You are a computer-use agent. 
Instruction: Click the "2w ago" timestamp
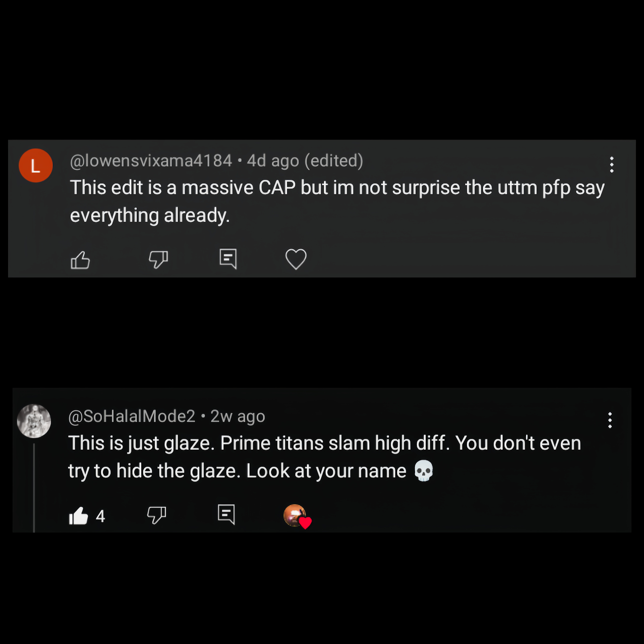pyautogui.click(x=238, y=416)
